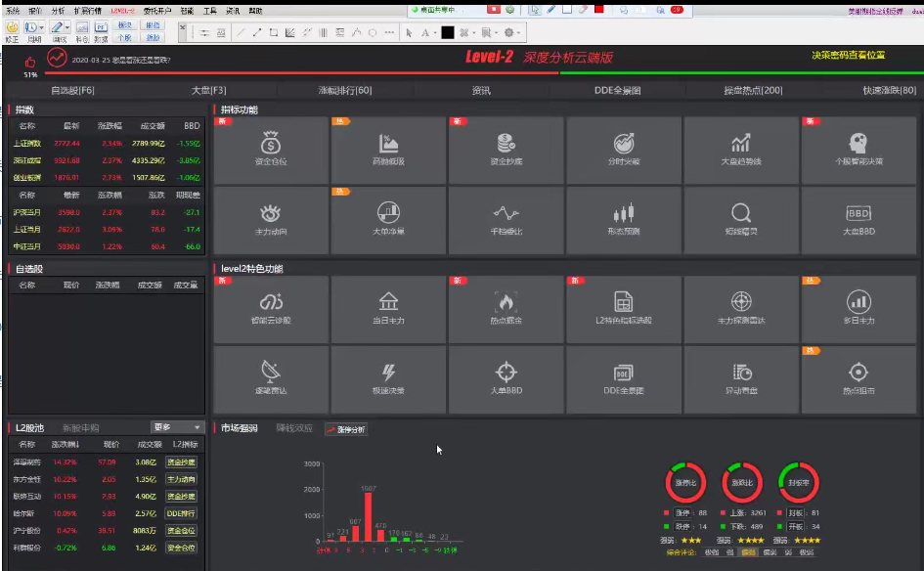Open the 短线精灵 magnifier tile

pos(741,220)
